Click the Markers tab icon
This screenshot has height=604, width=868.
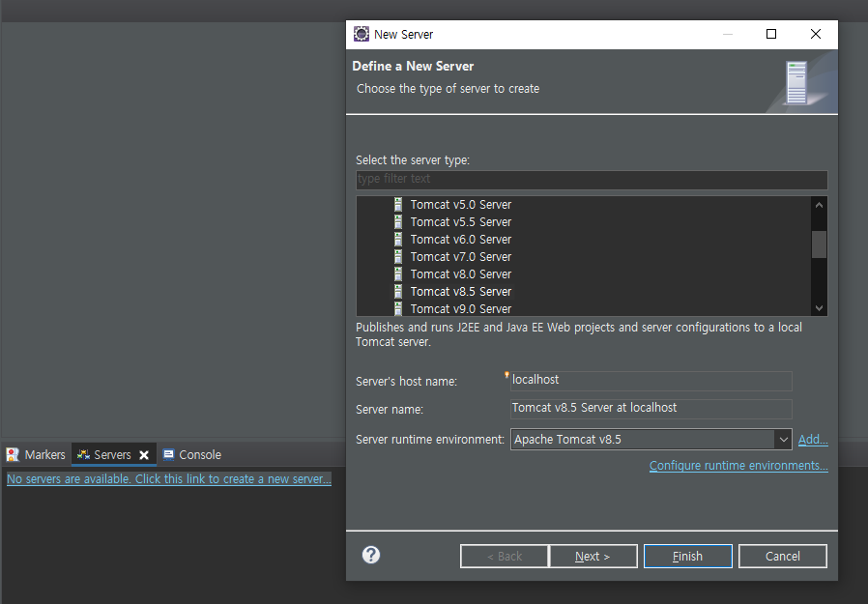tap(13, 454)
